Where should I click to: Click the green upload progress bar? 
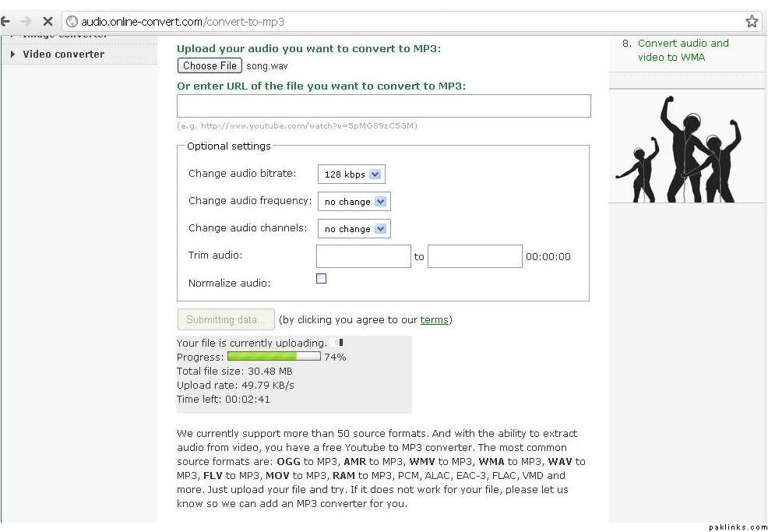[273, 357]
